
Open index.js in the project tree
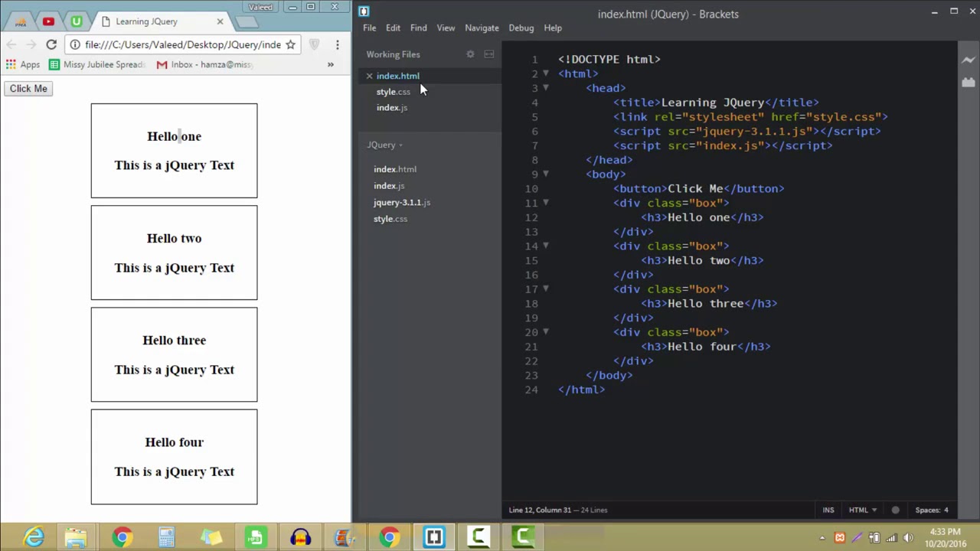point(389,186)
